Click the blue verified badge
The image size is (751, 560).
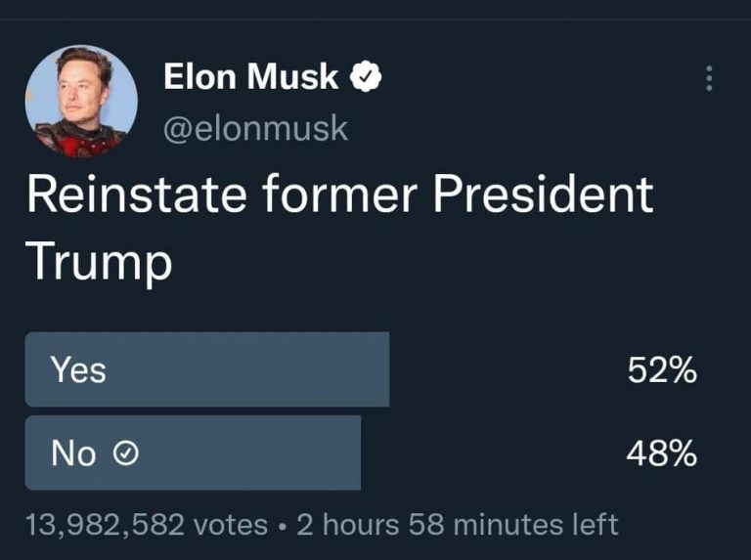coord(367,77)
